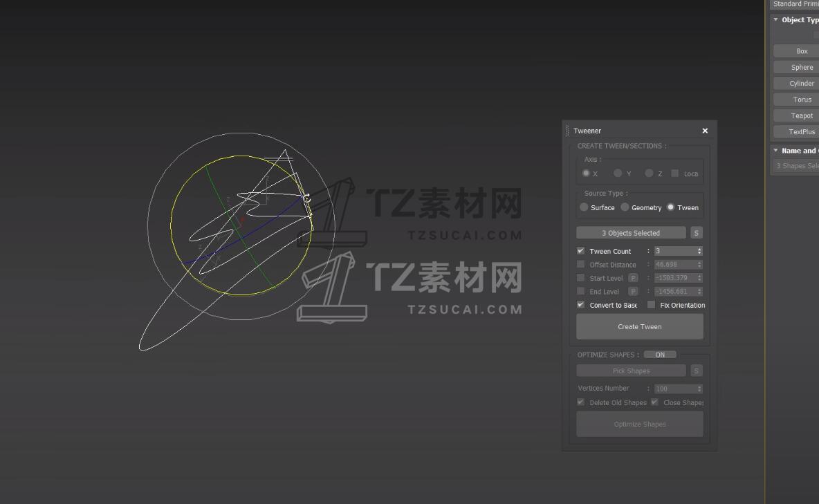This screenshot has width=819, height=504.
Task: Collapse the Name and Color rollout
Action: (775, 151)
